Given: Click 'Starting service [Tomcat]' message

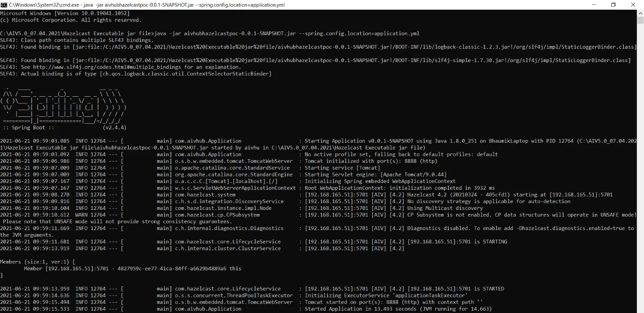Looking at the screenshot, I should pyautogui.click(x=342, y=168).
